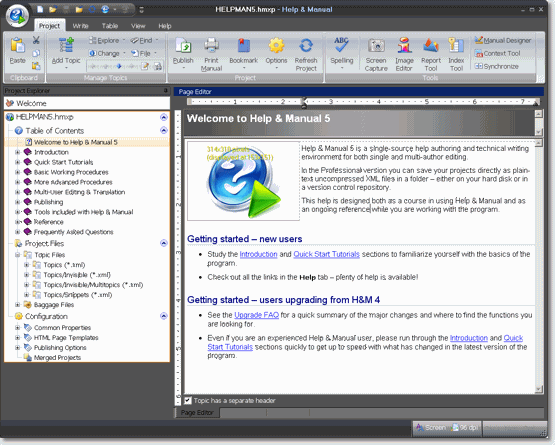Expand the Publishing chapter node
The image size is (555, 445).
17,202
